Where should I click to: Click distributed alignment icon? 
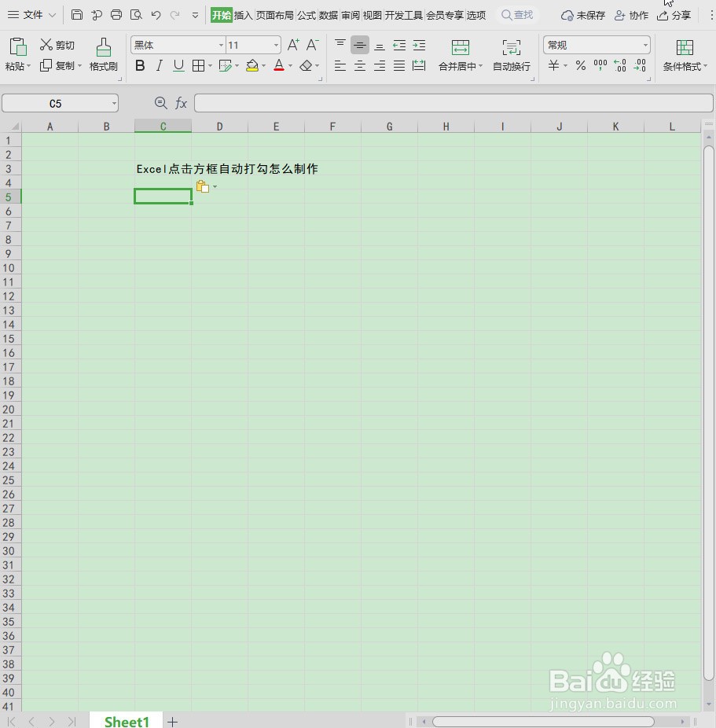coord(419,66)
